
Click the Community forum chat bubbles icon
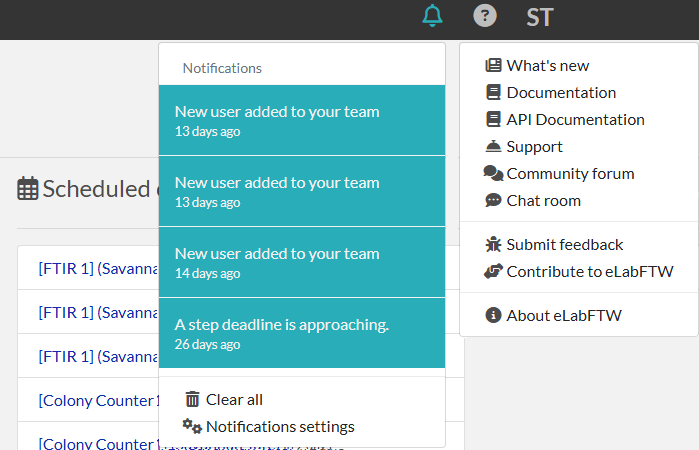pyautogui.click(x=493, y=174)
